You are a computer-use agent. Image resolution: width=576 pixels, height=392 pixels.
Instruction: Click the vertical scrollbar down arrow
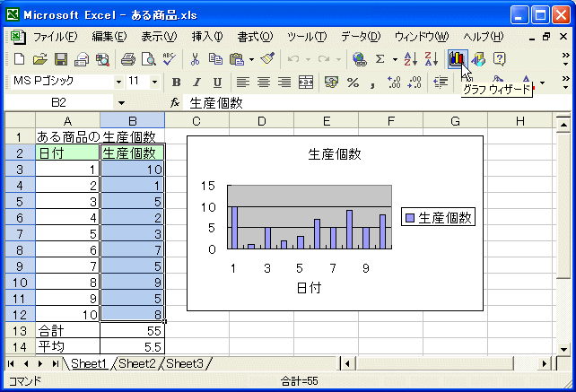pyautogui.click(x=563, y=349)
